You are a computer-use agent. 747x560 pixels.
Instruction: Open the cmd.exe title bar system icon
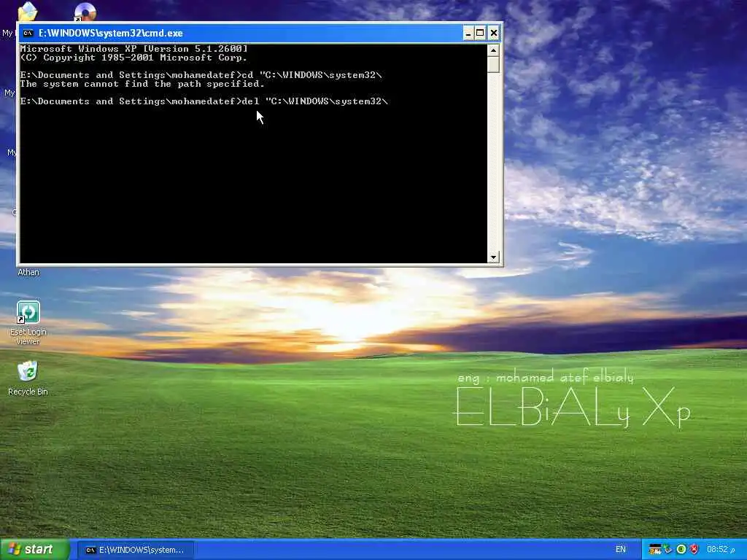(28, 33)
